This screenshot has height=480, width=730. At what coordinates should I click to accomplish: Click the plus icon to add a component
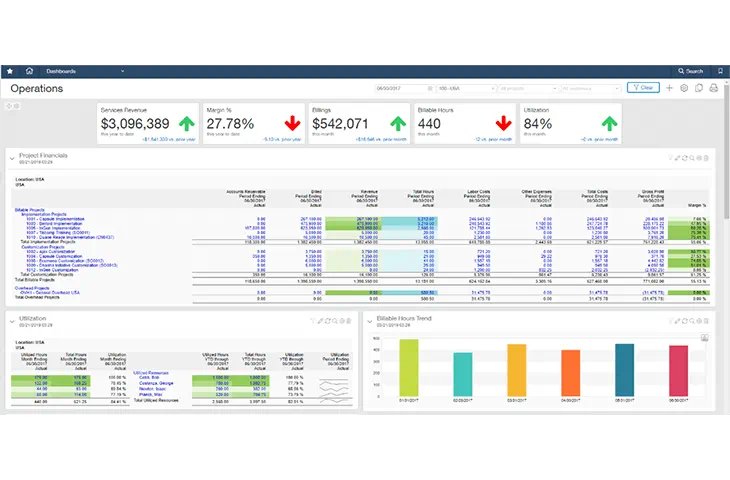point(669,88)
